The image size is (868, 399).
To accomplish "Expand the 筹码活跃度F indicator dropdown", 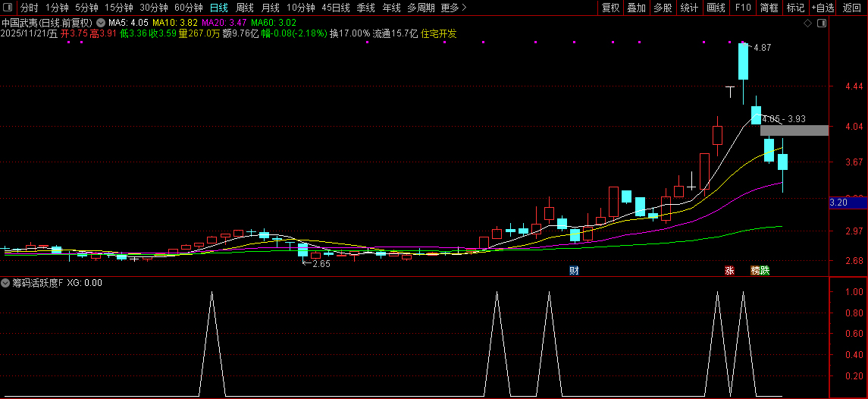I will (x=6, y=283).
